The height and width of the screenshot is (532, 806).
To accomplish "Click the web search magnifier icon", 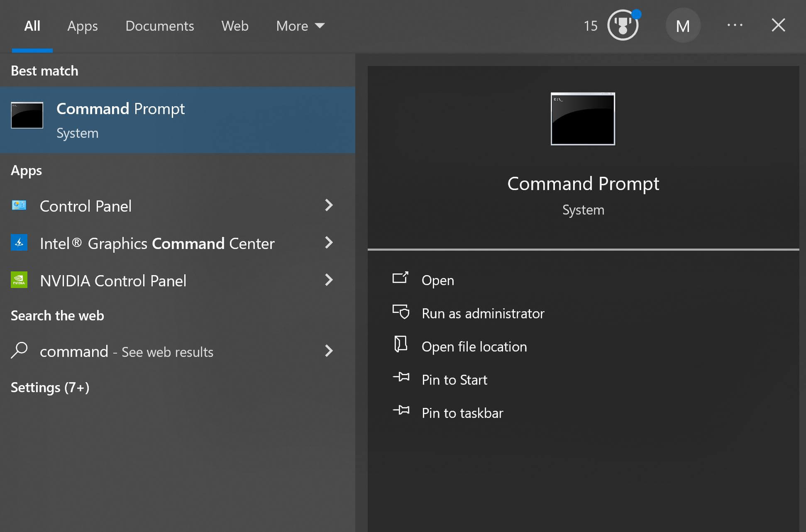I will coord(19,351).
